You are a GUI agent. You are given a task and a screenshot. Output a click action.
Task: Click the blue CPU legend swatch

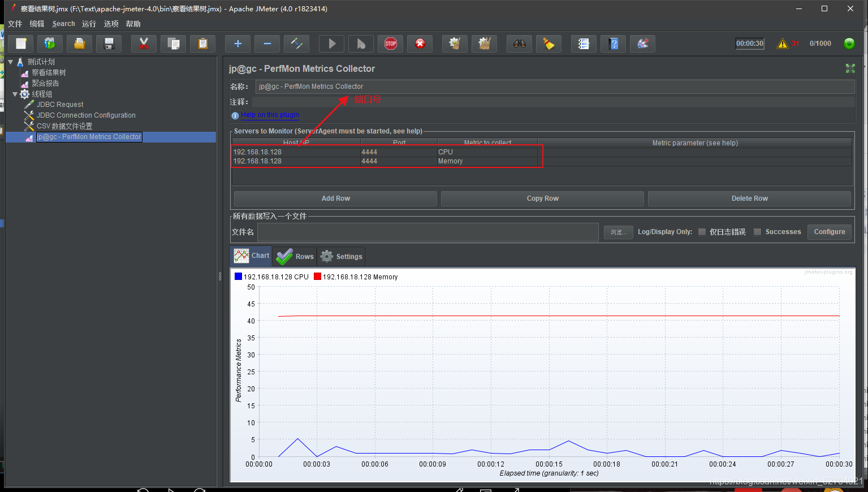tap(238, 277)
